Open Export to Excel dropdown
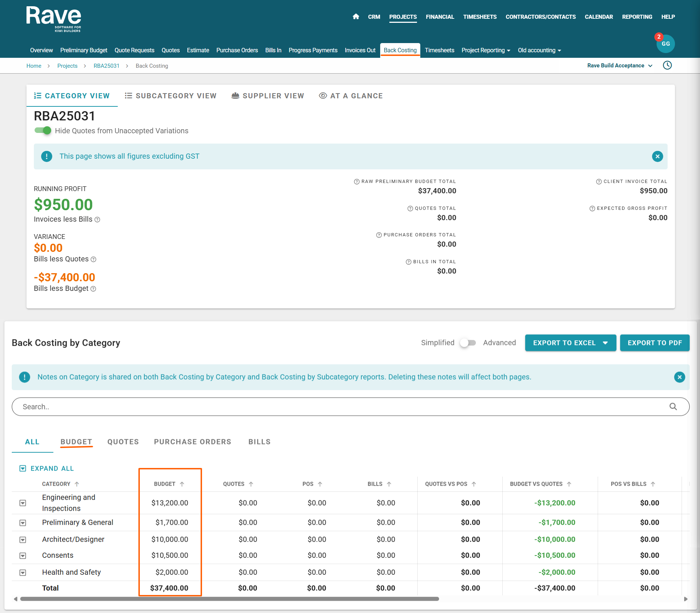700x613 pixels. coord(570,343)
